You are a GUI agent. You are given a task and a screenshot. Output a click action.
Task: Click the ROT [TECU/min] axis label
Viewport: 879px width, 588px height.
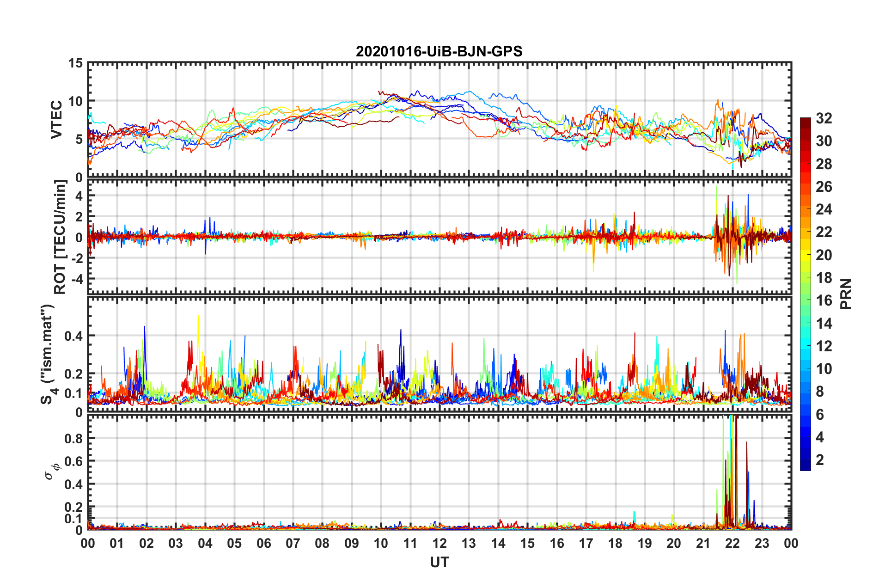60,237
